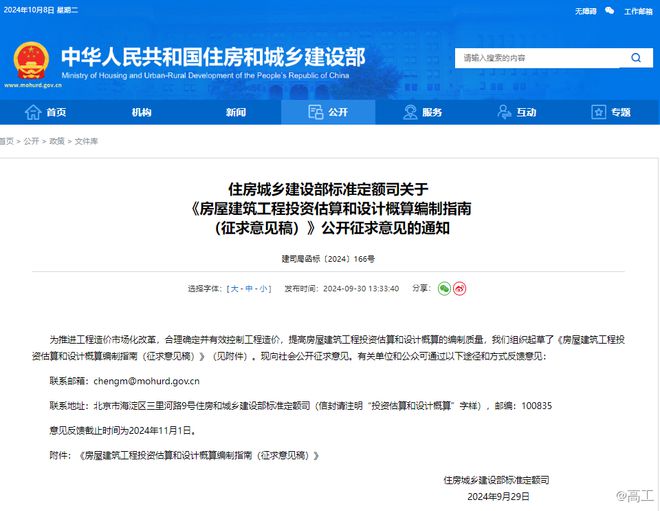Go to 文件库 in breadcrumb

(86, 141)
